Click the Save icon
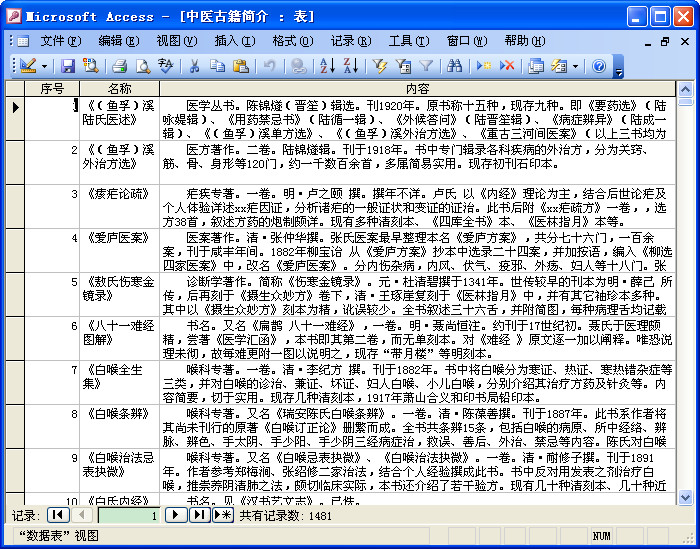 point(68,66)
